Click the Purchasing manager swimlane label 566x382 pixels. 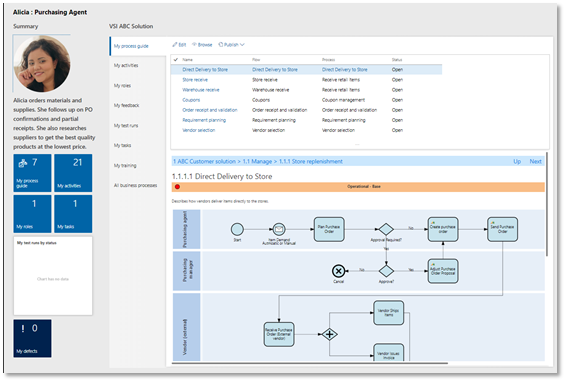tap(186, 271)
